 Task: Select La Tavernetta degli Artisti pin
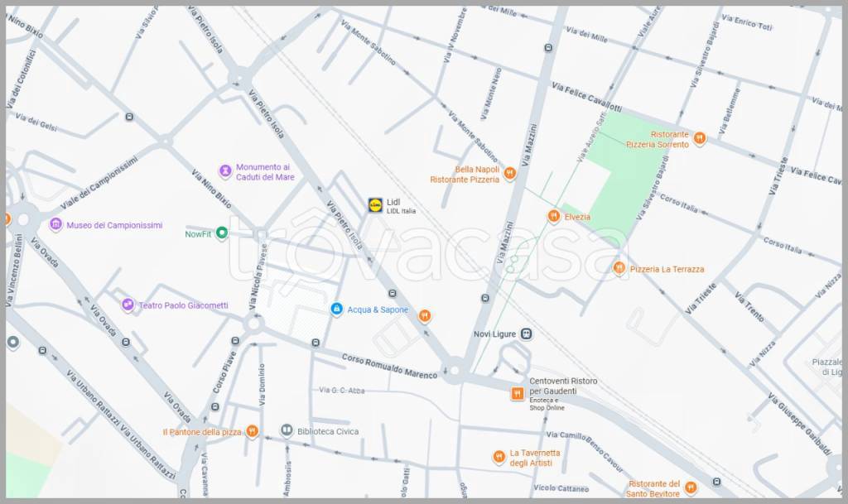499,457
